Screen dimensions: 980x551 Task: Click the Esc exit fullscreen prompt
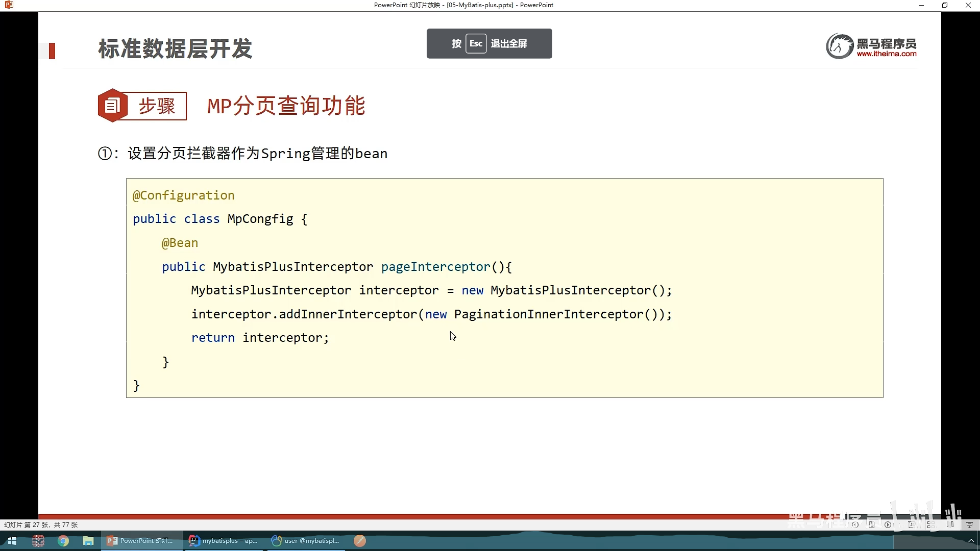(x=489, y=43)
